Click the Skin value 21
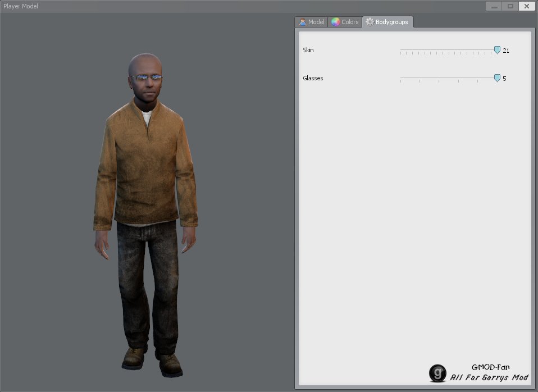Image resolution: width=538 pixels, height=392 pixels. coord(506,51)
